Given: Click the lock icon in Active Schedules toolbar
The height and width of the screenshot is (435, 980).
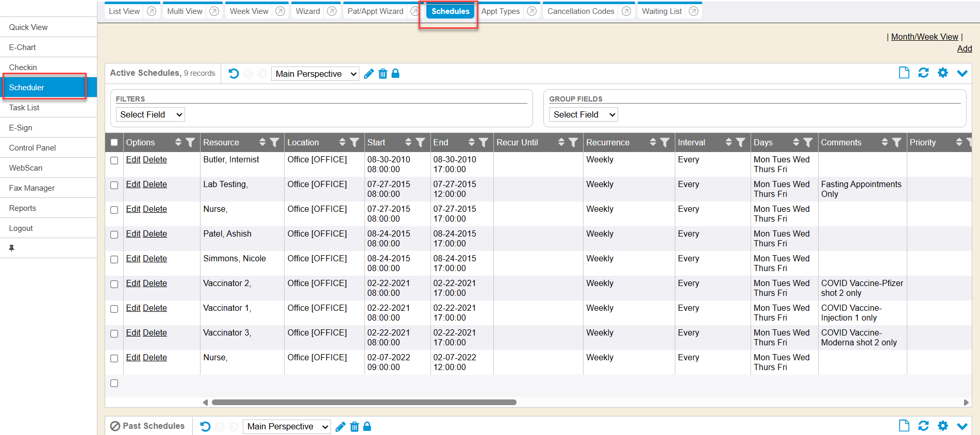Looking at the screenshot, I should [395, 74].
